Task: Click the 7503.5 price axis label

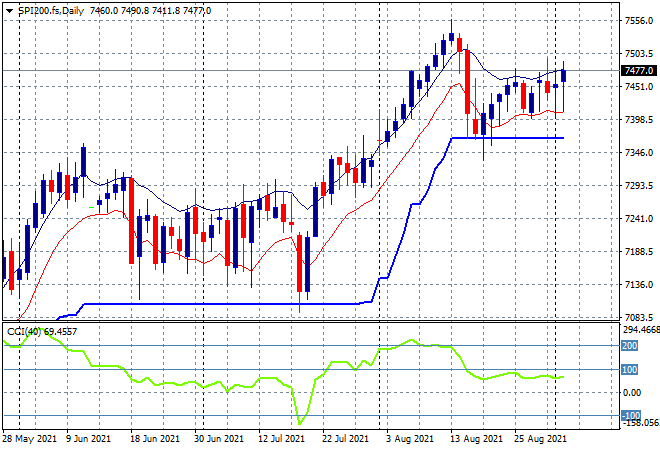Action: 639,53
